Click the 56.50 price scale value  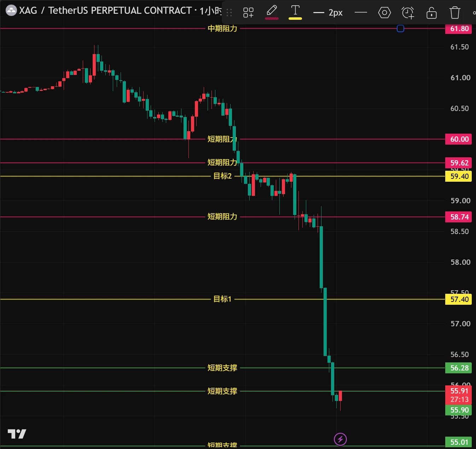coord(460,355)
